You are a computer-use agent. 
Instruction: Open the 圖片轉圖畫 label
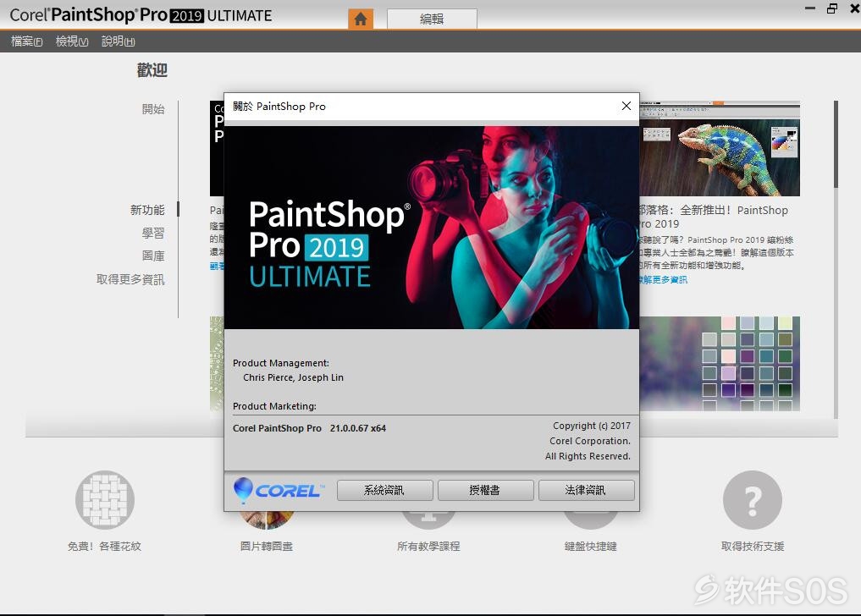pyautogui.click(x=267, y=547)
